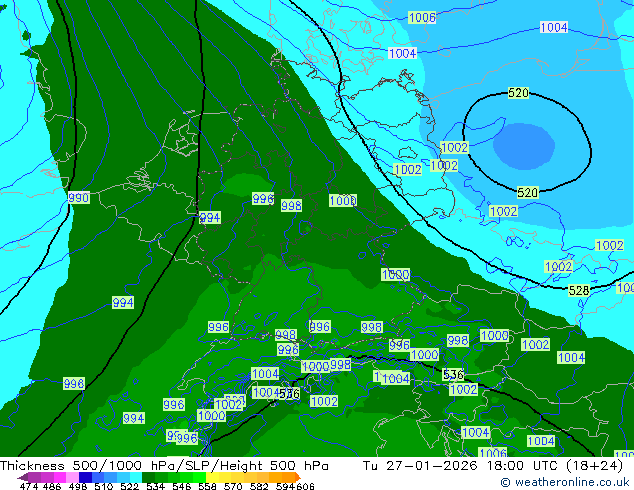Select the 522 legend value
634x490 pixels.
click(130, 486)
